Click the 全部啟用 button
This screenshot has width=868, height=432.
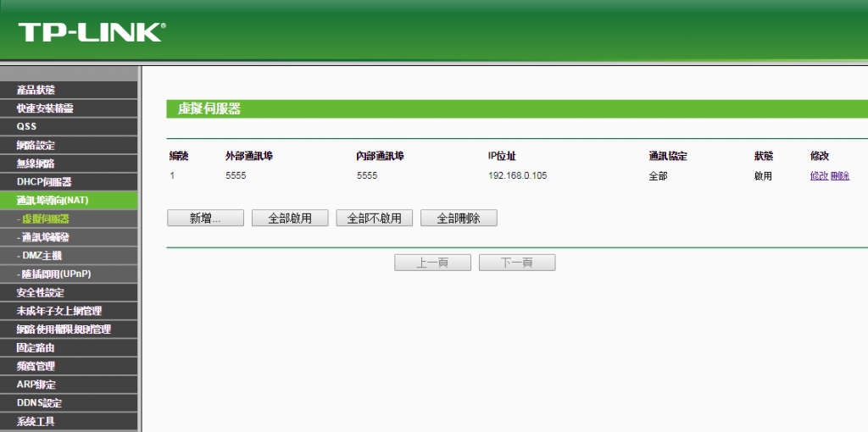click(290, 218)
